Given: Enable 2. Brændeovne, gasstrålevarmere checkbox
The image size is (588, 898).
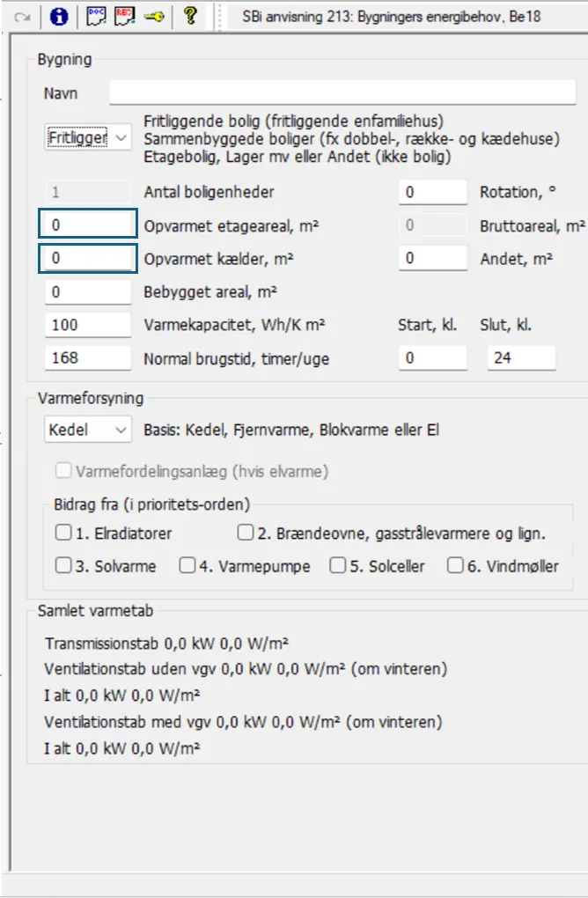Looking at the screenshot, I should point(246,533).
